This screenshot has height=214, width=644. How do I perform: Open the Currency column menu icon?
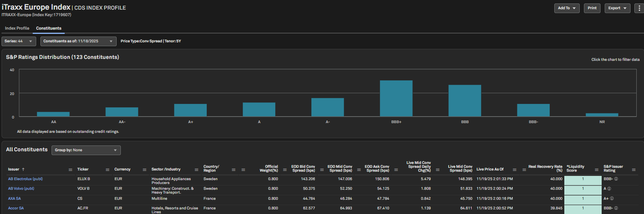pyautogui.click(x=145, y=170)
